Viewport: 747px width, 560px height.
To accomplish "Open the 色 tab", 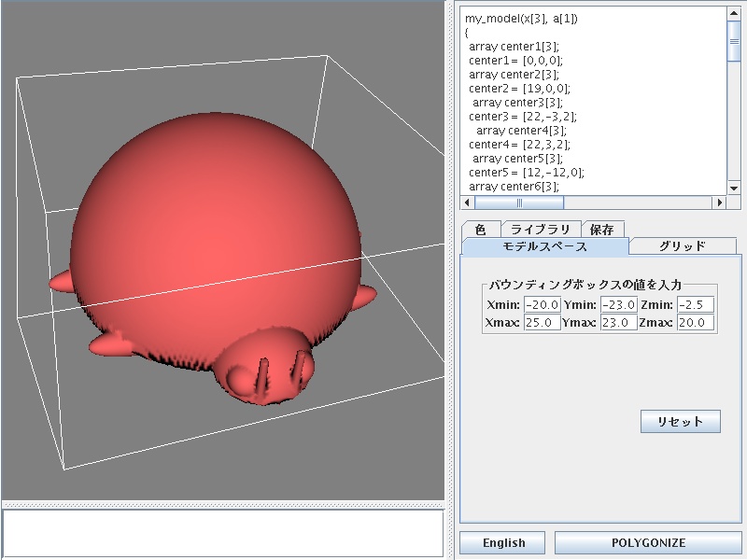I will (x=480, y=230).
